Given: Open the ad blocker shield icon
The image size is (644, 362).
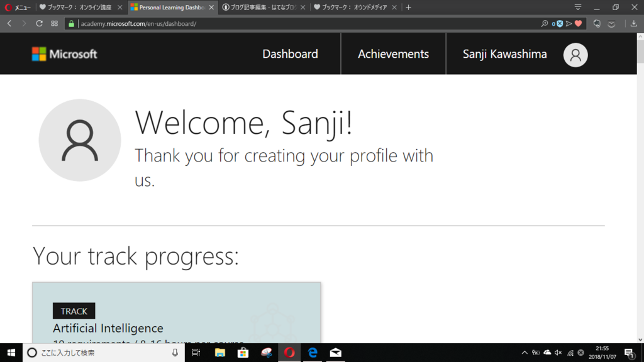Looking at the screenshot, I should tap(559, 24).
